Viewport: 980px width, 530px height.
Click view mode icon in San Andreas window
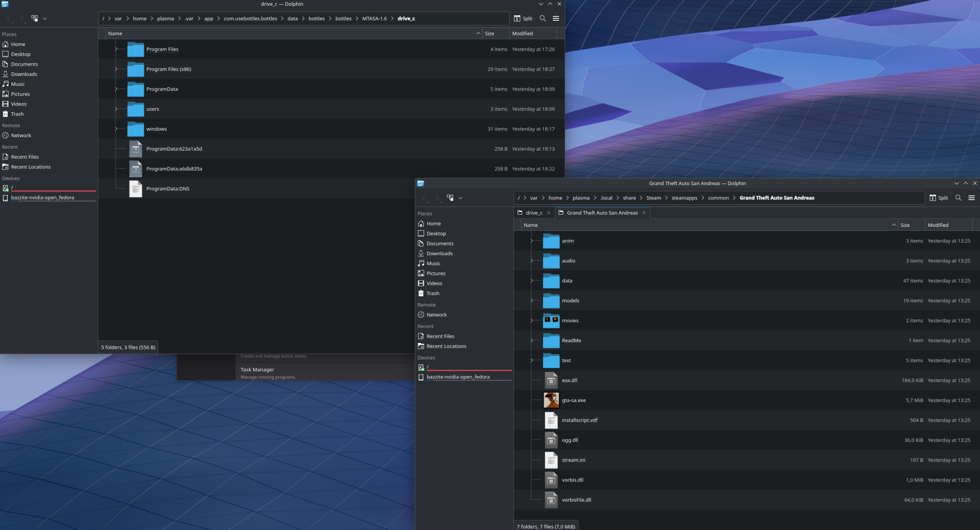[x=450, y=198]
